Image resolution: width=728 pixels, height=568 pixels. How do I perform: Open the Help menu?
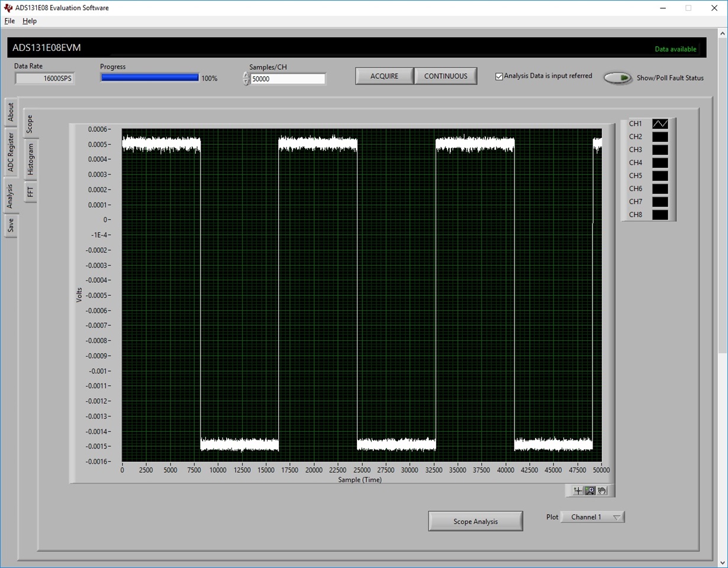coord(30,21)
